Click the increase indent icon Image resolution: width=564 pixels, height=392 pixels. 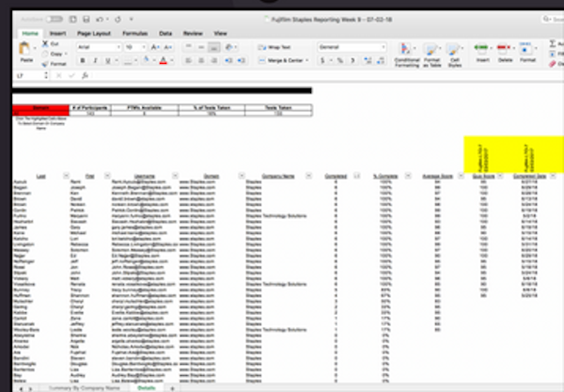coord(242,60)
